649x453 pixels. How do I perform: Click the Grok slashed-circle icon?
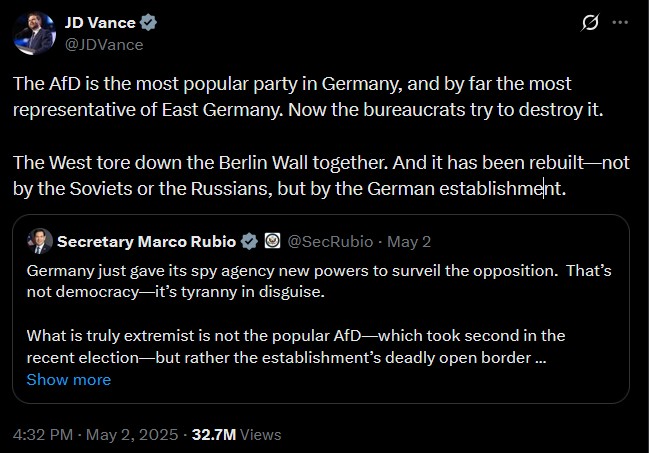click(x=589, y=22)
